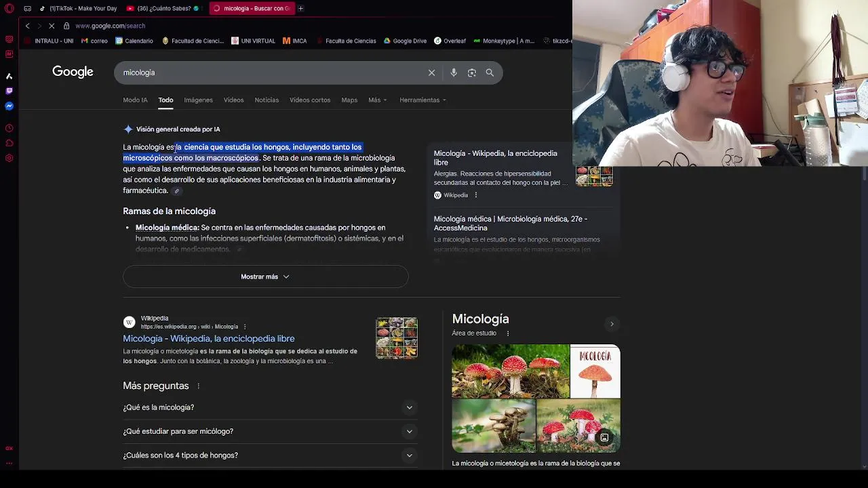Open the GX icon at sidebar bottom
868x488 pixels.
[x=9, y=448]
